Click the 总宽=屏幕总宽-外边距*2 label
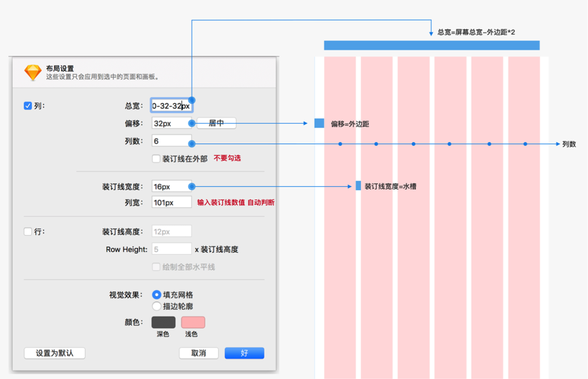The height and width of the screenshot is (379, 588). [x=477, y=32]
